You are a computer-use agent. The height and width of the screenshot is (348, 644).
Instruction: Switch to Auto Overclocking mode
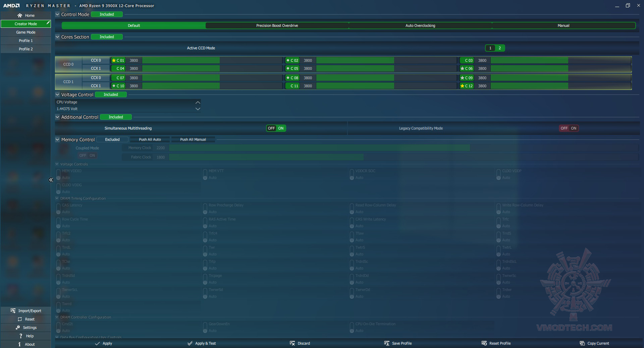pyautogui.click(x=420, y=26)
